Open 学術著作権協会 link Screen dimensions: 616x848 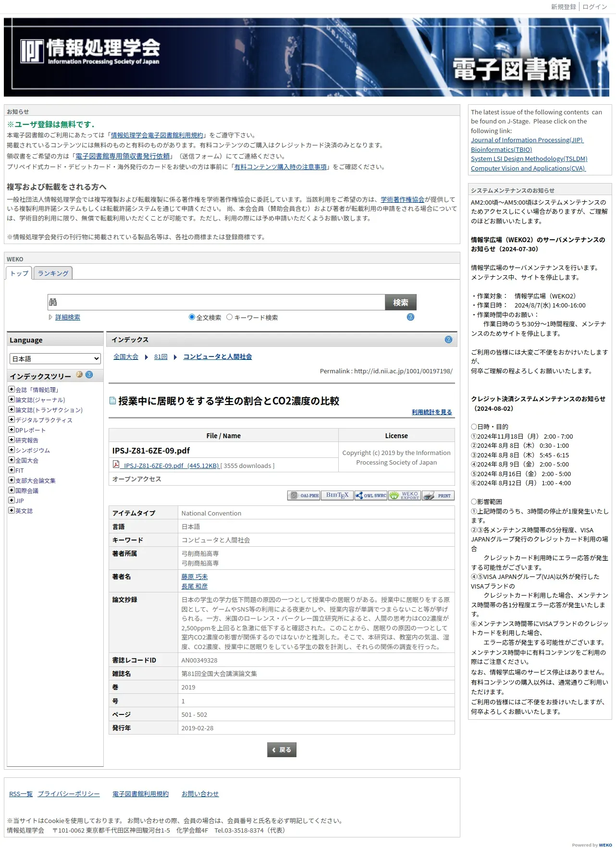(402, 199)
